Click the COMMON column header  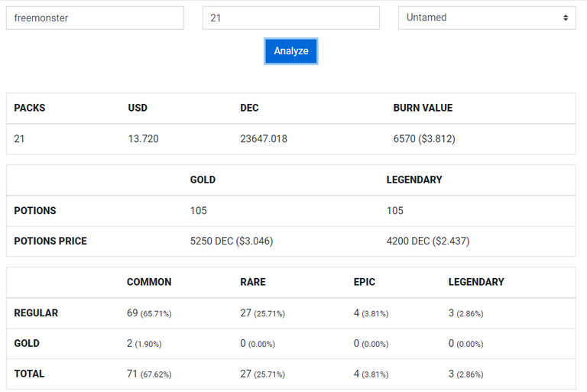pos(149,282)
